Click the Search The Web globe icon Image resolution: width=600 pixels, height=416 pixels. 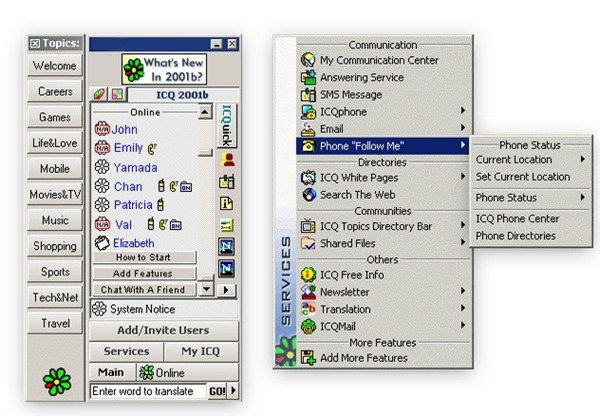point(309,194)
